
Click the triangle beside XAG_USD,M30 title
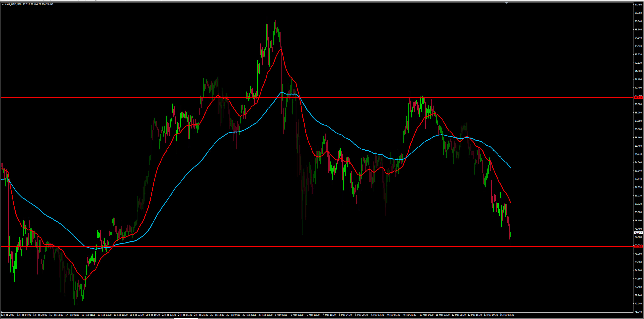coord(3,4)
